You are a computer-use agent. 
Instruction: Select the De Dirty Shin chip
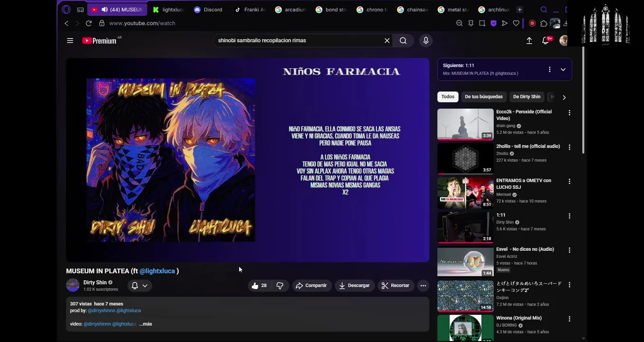527,97
